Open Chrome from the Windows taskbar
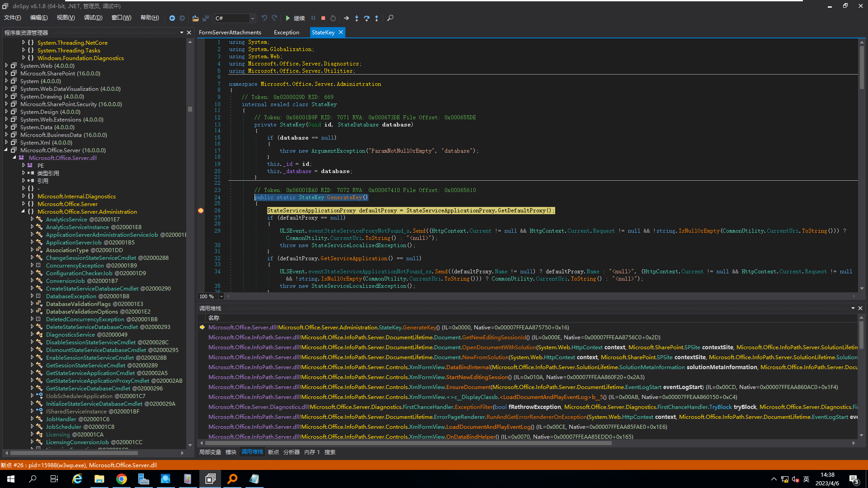 coord(122,479)
